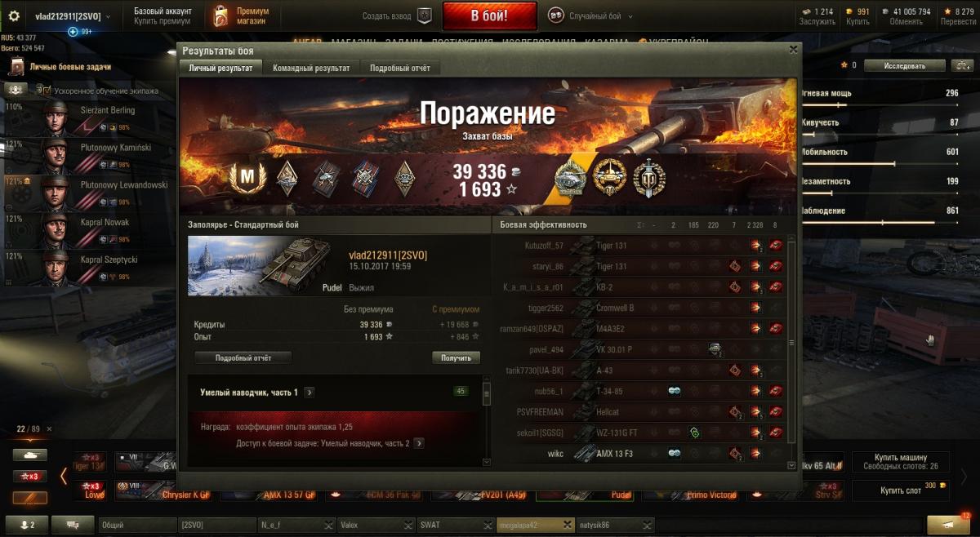Image resolution: width=980 pixels, height=537 pixels.
Task: Toggle accelerated crew training option
Action: click(x=46, y=91)
